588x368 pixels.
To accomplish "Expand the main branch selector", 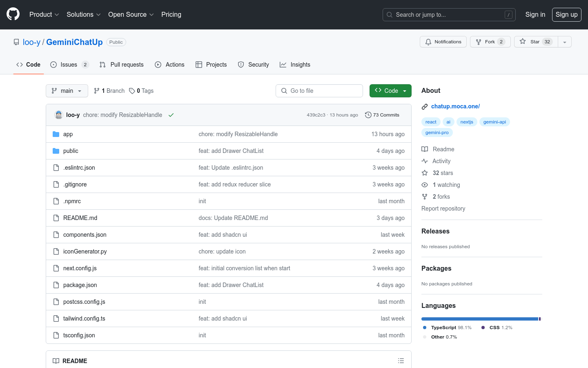I will coord(67,91).
